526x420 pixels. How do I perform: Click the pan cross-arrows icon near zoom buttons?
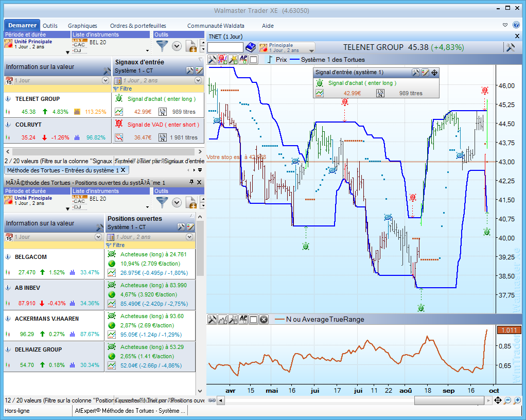point(498,400)
